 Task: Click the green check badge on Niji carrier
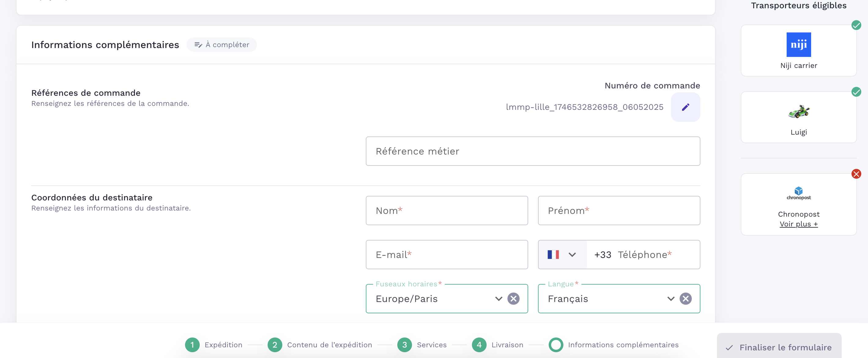(x=856, y=25)
